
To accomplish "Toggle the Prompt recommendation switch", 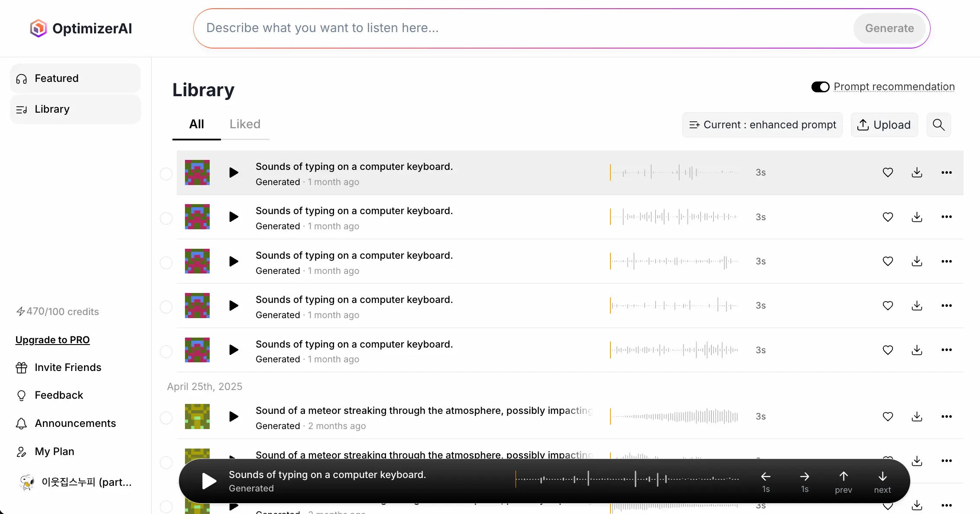I will pyautogui.click(x=820, y=87).
